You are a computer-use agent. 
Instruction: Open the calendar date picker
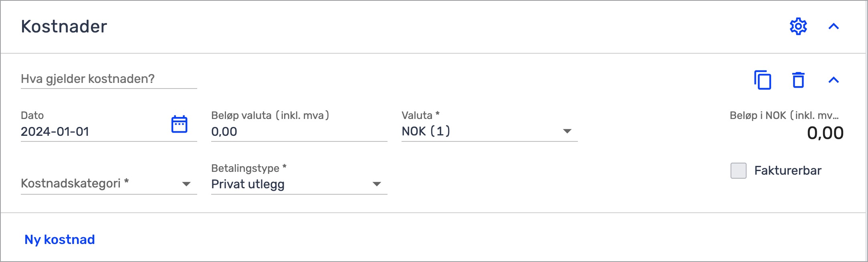coord(179,124)
